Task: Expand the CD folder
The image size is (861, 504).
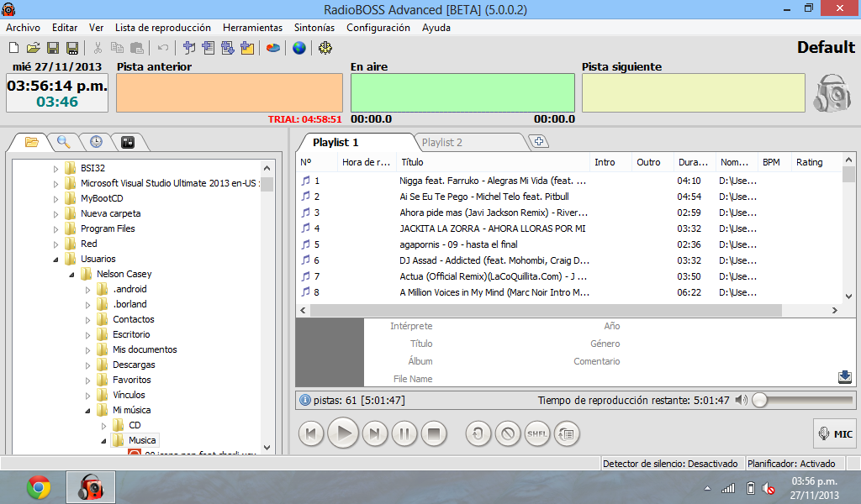Action: pyautogui.click(x=103, y=426)
